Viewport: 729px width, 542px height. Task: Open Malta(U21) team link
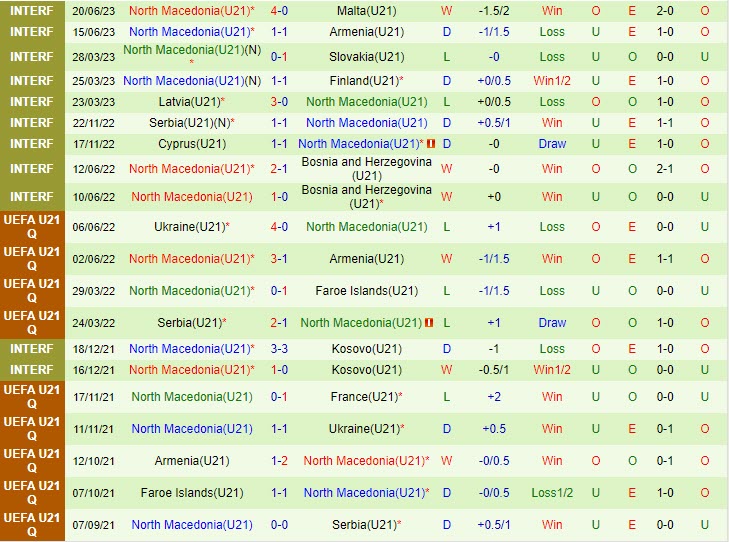coord(366,11)
